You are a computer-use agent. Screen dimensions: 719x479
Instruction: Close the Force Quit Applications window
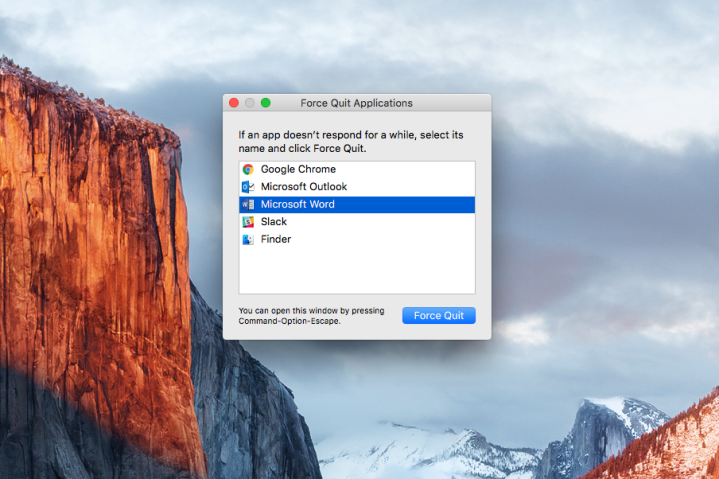tap(234, 103)
